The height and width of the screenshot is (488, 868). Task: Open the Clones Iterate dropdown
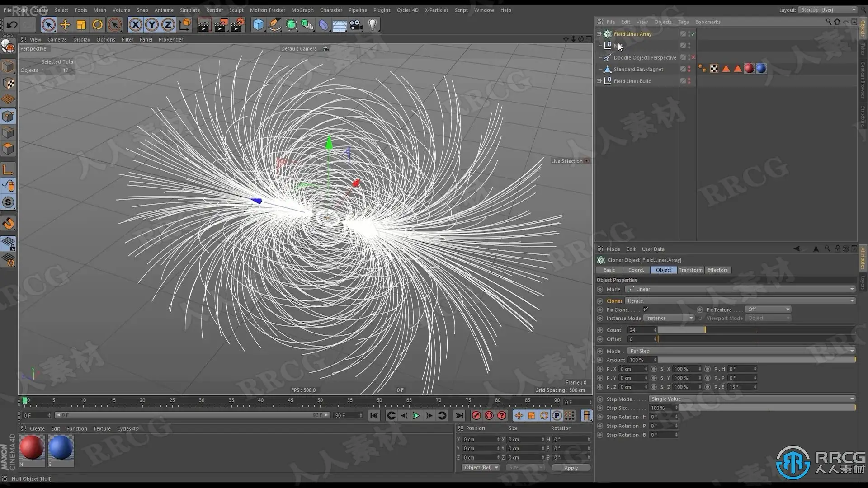740,301
